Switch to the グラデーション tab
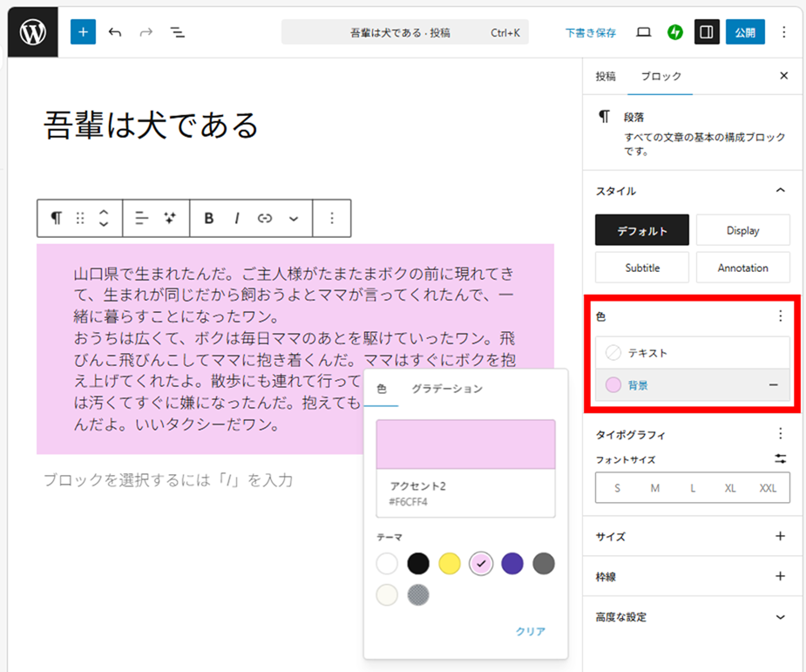The height and width of the screenshot is (672, 806). coord(447,389)
